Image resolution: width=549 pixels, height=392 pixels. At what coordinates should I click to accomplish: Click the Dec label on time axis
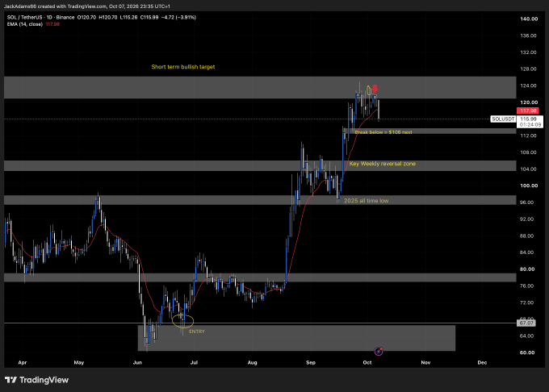[483, 363]
